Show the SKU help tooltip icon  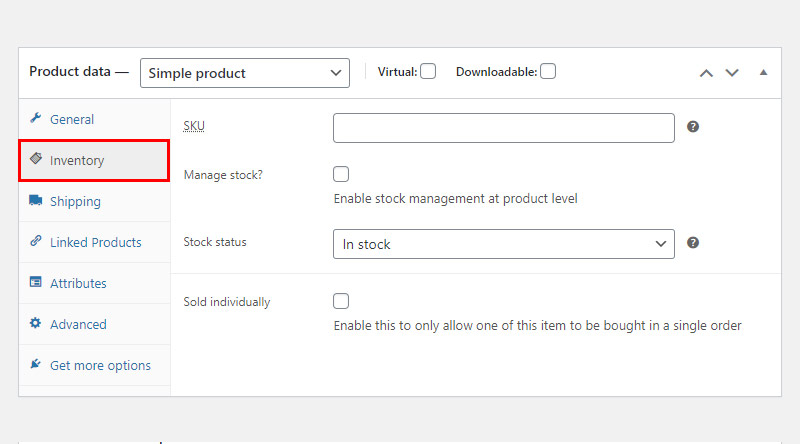click(x=692, y=127)
